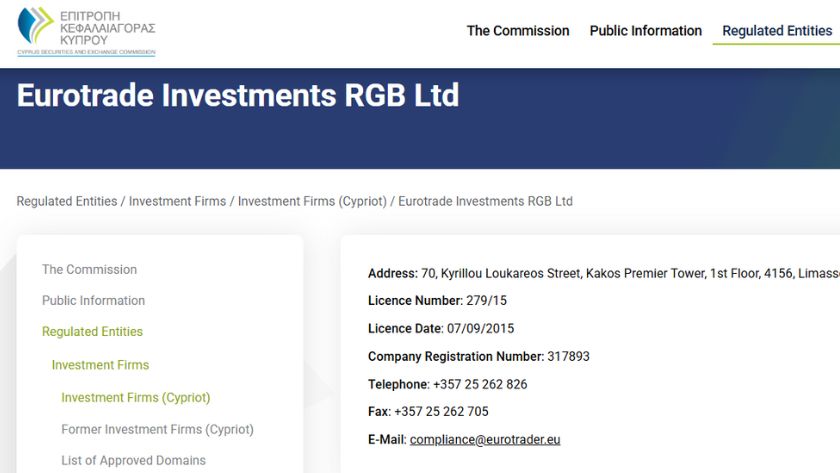Select Investment Firms (Cypriot) in the sidebar
The width and height of the screenshot is (840, 473).
[x=136, y=398]
